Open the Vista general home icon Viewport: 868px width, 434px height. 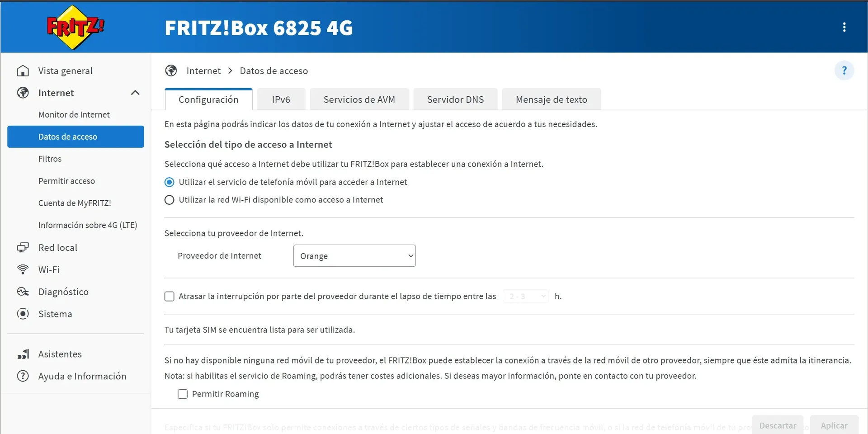pyautogui.click(x=23, y=71)
